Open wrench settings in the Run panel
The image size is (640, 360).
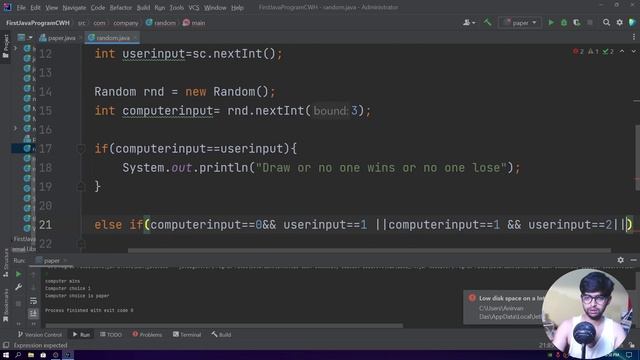pyautogui.click(x=18, y=288)
